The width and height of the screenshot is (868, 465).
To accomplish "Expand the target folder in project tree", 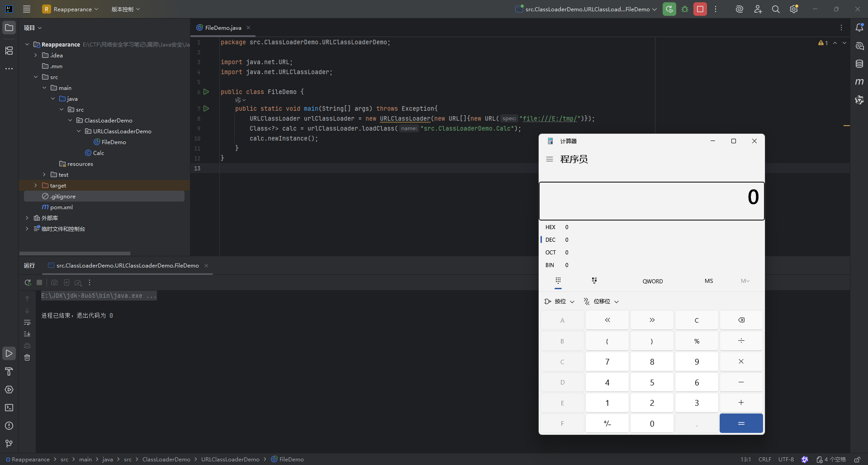I will pos(36,186).
